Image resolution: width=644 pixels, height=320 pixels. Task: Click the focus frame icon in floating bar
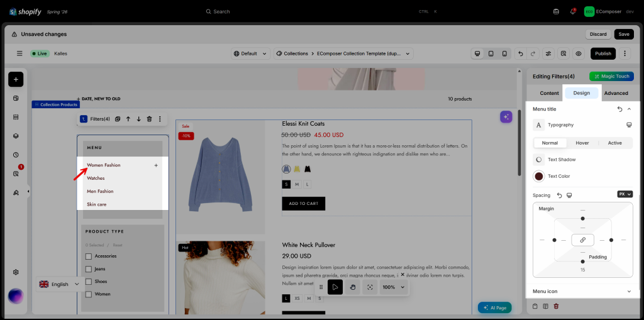pyautogui.click(x=370, y=287)
